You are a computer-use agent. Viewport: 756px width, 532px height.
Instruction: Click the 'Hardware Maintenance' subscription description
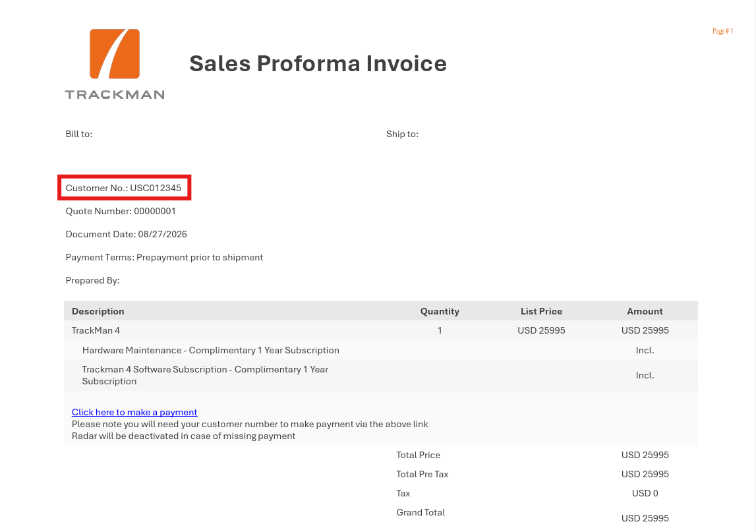211,350
